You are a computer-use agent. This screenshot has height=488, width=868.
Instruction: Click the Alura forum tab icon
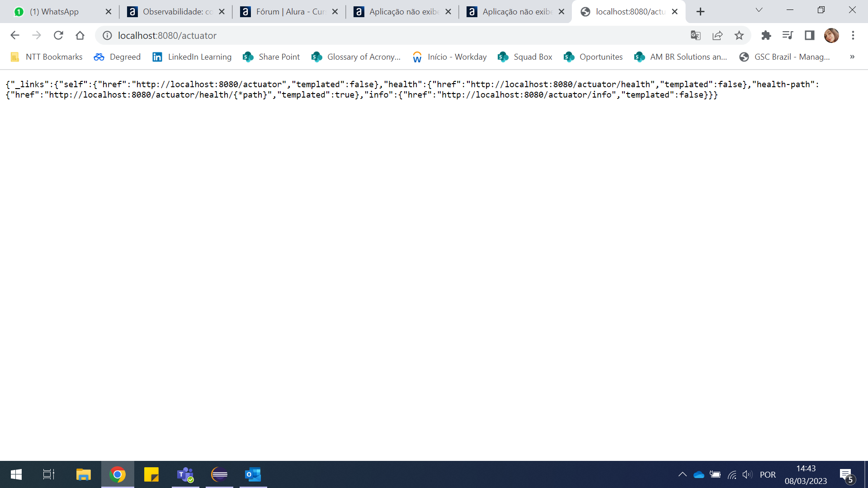[x=245, y=11]
